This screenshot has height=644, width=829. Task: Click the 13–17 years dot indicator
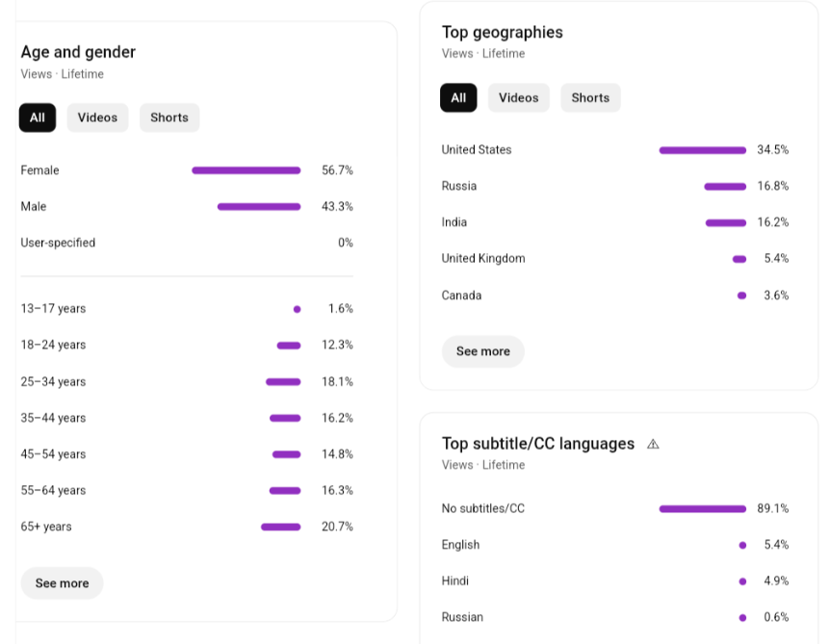point(297,309)
